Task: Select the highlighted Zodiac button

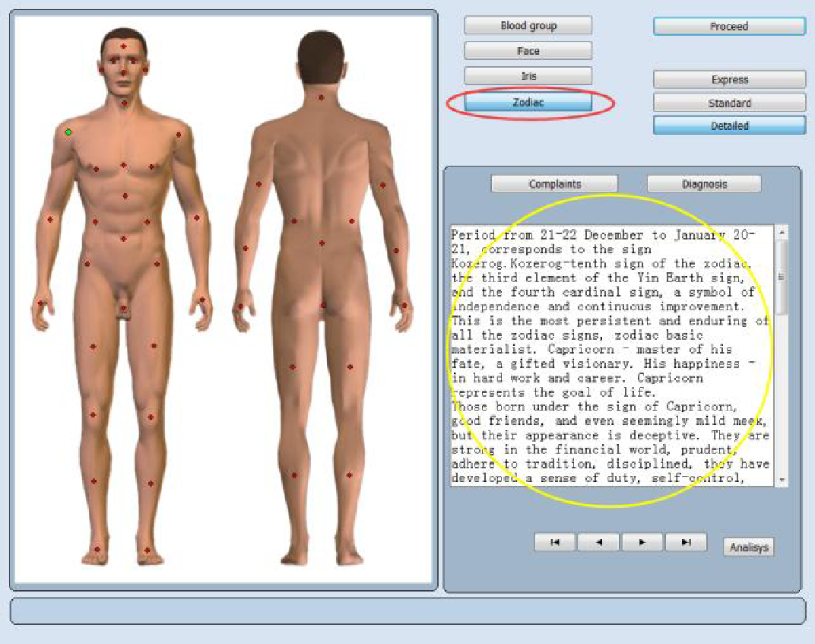Action: [528, 102]
